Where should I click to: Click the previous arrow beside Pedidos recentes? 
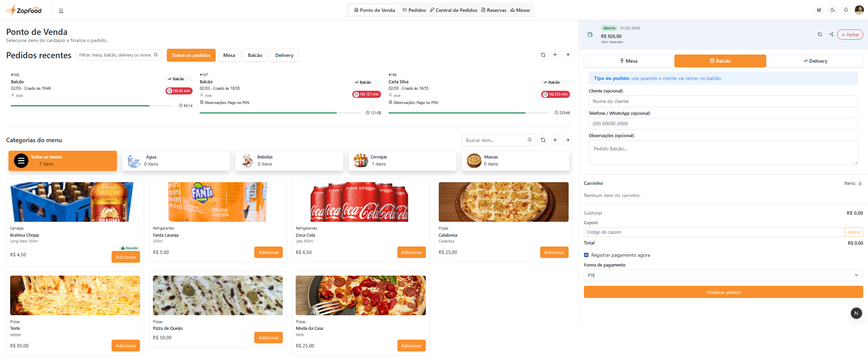[x=555, y=55]
